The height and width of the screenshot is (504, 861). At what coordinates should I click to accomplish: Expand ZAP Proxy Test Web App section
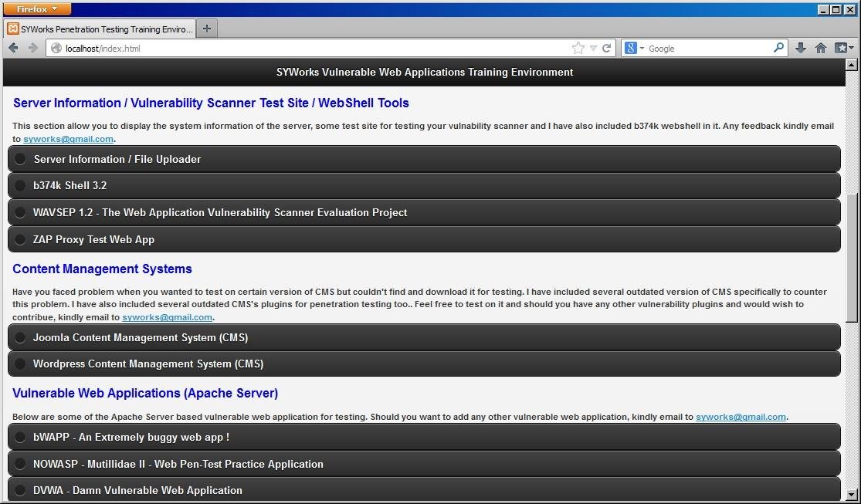tap(424, 239)
